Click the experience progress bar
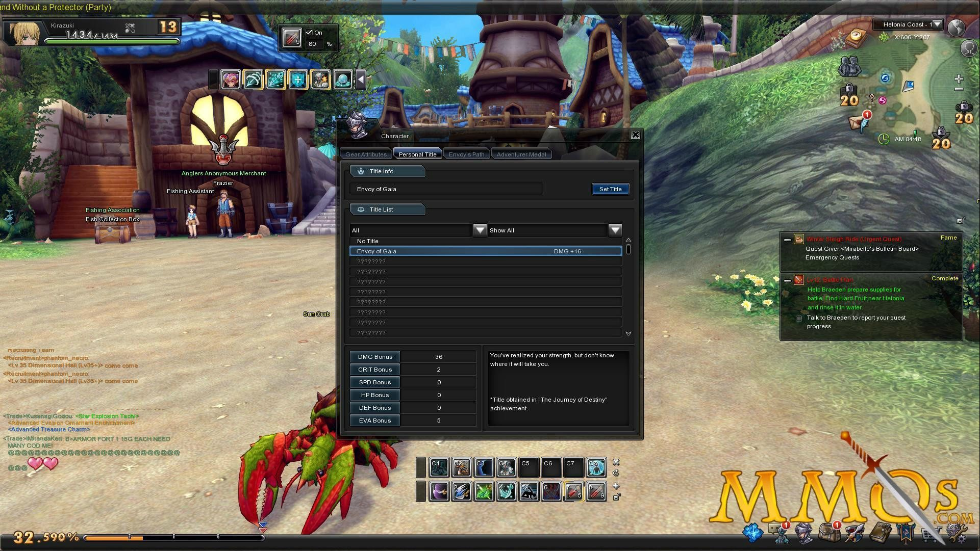The height and width of the screenshot is (551, 980). [173, 537]
